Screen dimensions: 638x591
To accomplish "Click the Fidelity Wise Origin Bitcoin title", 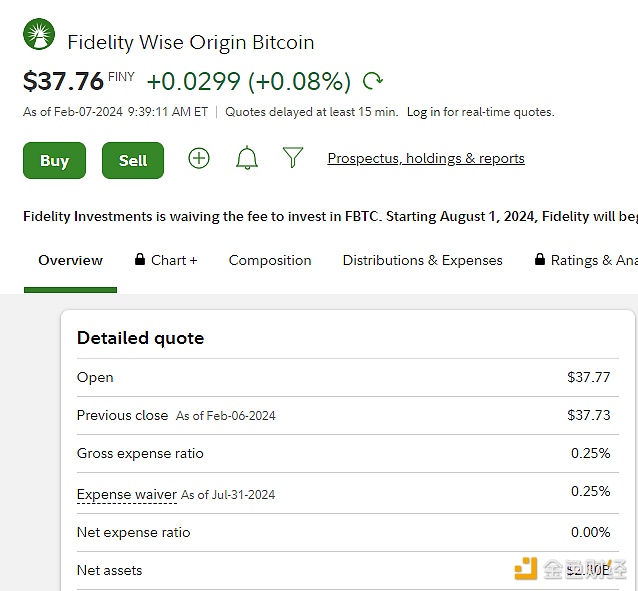I will (x=190, y=42).
